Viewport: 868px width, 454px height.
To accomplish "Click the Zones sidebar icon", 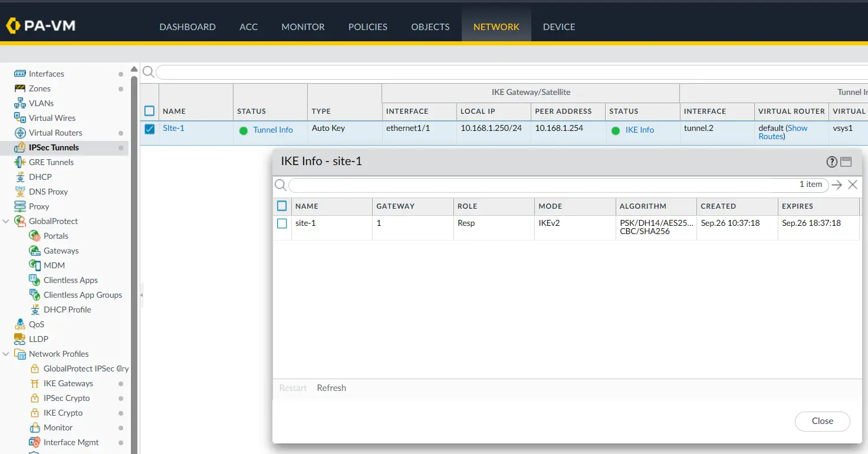I will pyautogui.click(x=20, y=88).
